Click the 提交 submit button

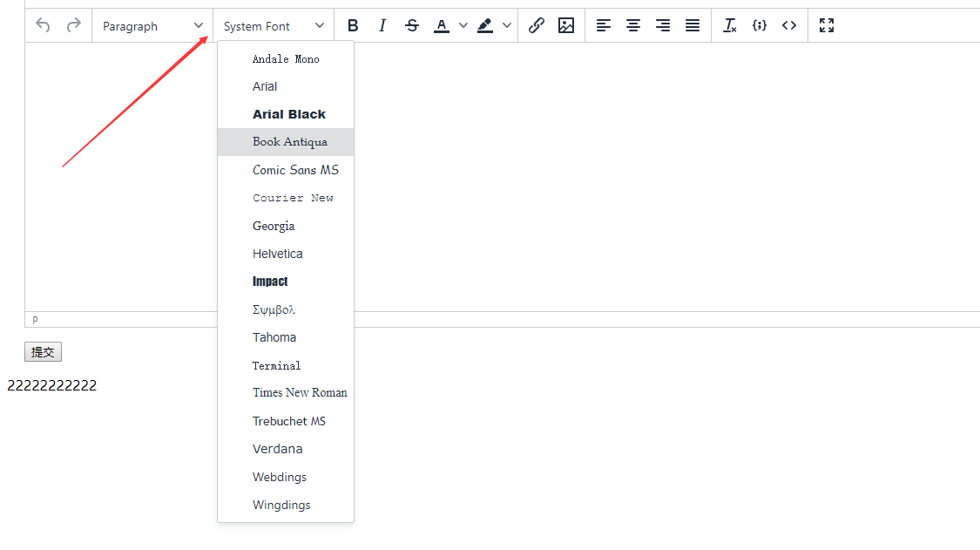(44, 352)
